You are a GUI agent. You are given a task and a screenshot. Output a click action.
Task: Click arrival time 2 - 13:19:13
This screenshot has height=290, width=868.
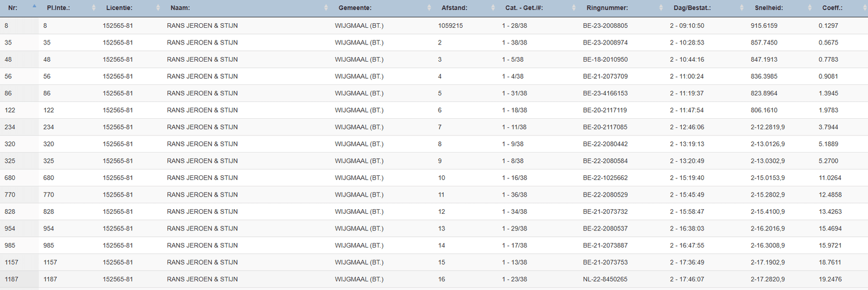pyautogui.click(x=687, y=144)
